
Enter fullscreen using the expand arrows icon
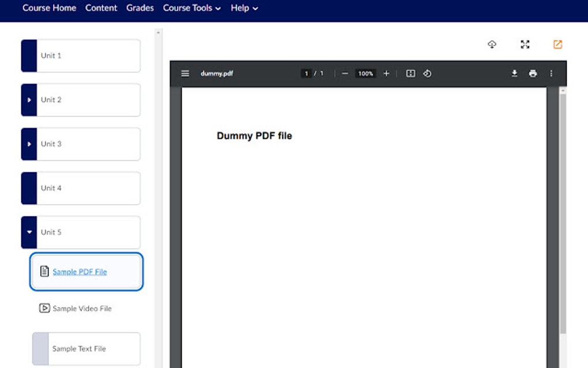pos(525,44)
